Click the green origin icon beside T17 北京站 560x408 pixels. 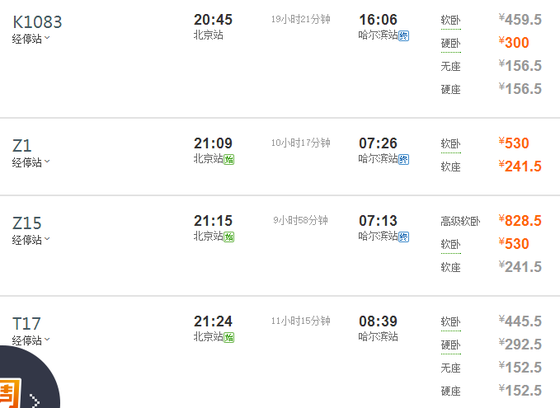pyautogui.click(x=229, y=337)
